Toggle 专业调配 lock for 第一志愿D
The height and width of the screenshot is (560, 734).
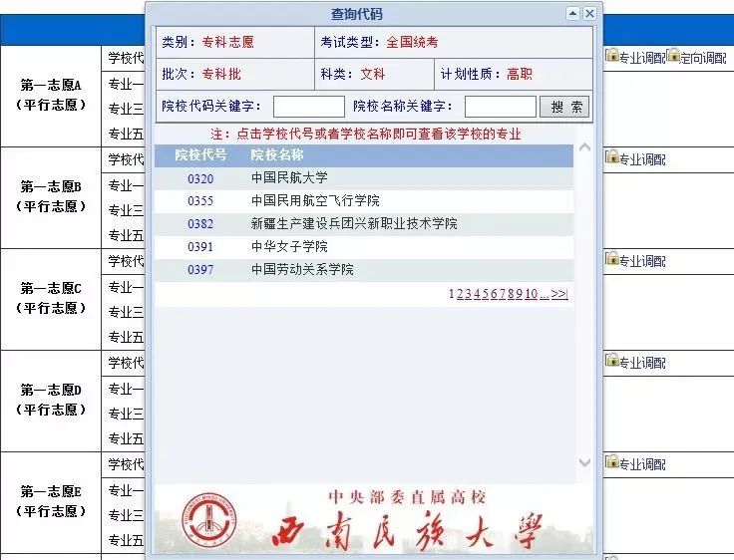[x=612, y=361]
